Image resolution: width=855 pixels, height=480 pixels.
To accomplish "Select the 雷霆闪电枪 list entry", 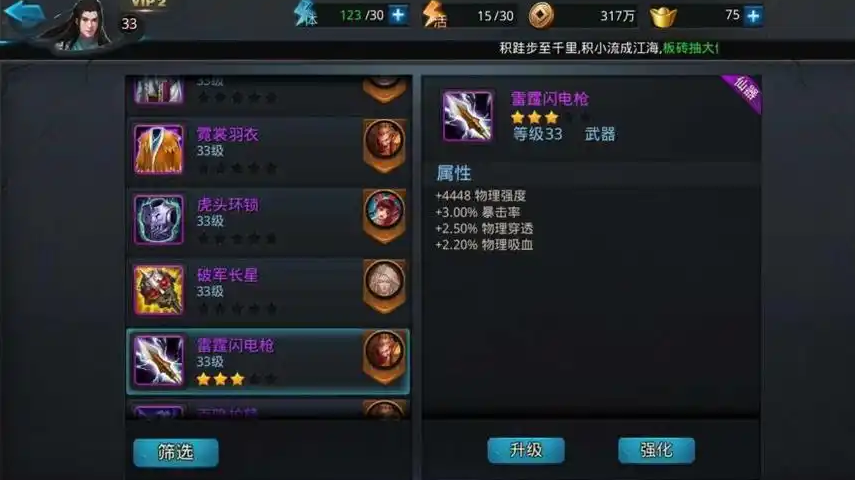I will tap(268, 361).
